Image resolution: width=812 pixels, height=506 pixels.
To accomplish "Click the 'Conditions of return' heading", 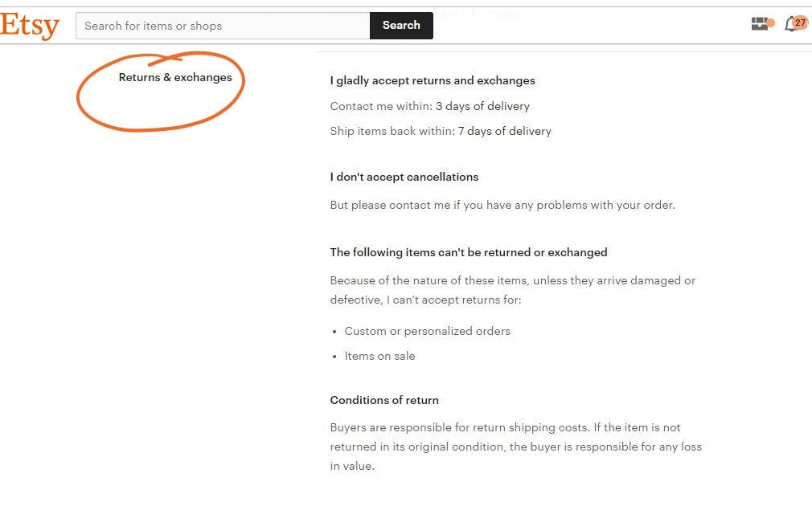I will pyautogui.click(x=384, y=400).
